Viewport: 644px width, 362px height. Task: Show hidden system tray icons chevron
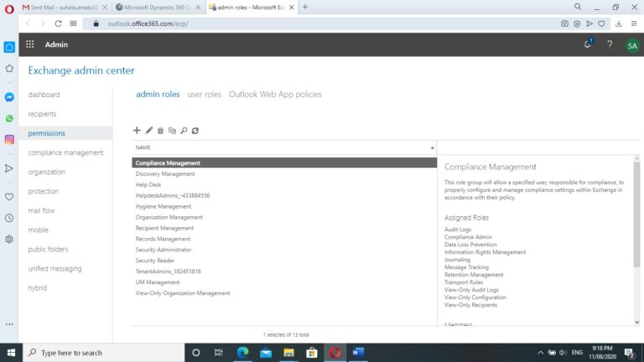541,353
